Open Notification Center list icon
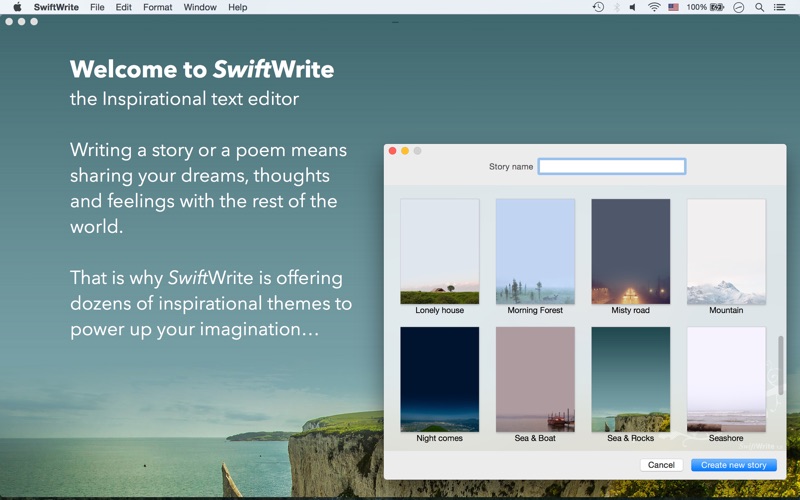Image resolution: width=800 pixels, height=500 pixels. coord(780,7)
